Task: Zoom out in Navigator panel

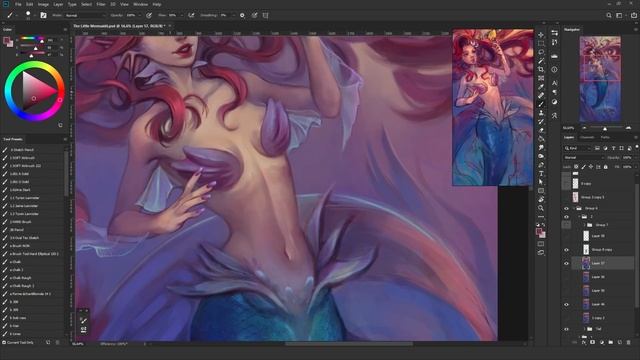Action: (584, 128)
